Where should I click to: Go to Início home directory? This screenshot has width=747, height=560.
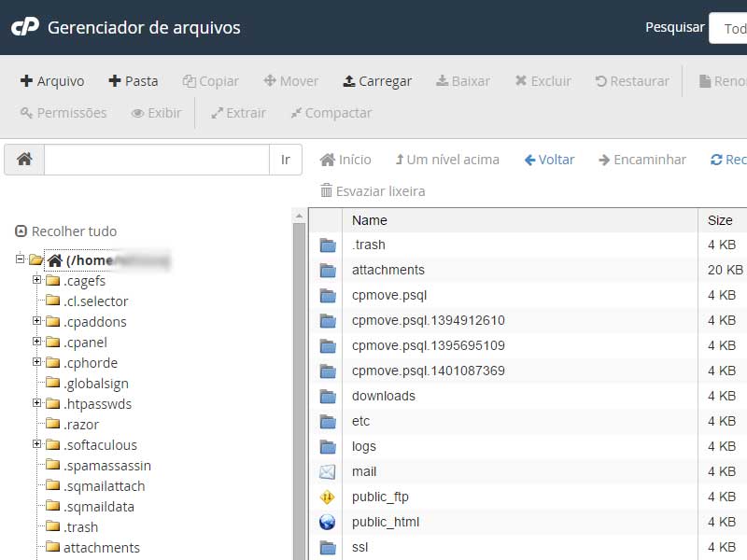345,160
